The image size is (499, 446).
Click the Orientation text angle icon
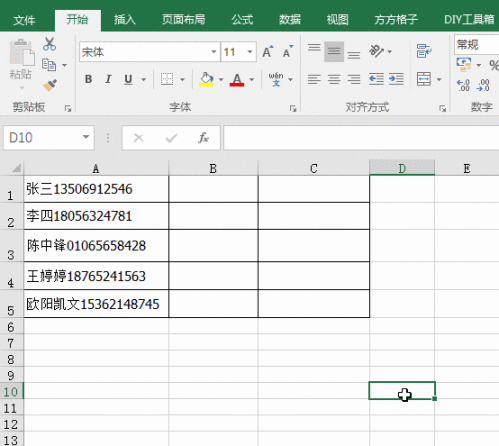pyautogui.click(x=376, y=51)
